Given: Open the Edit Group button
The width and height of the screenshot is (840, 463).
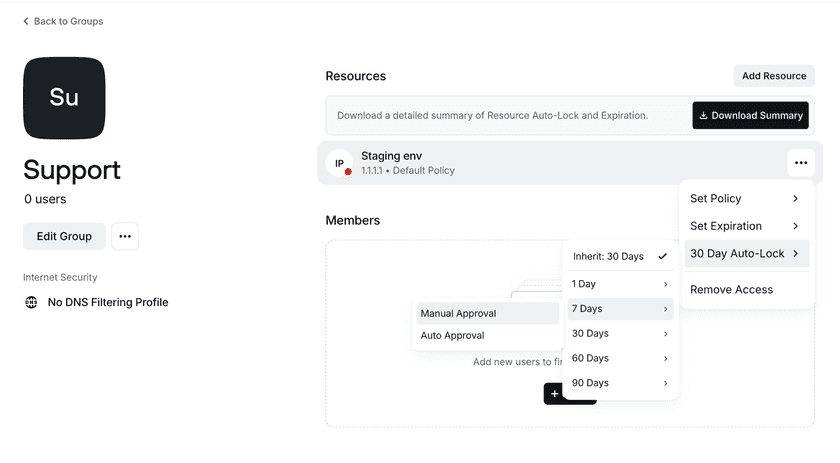Looking at the screenshot, I should pyautogui.click(x=64, y=236).
